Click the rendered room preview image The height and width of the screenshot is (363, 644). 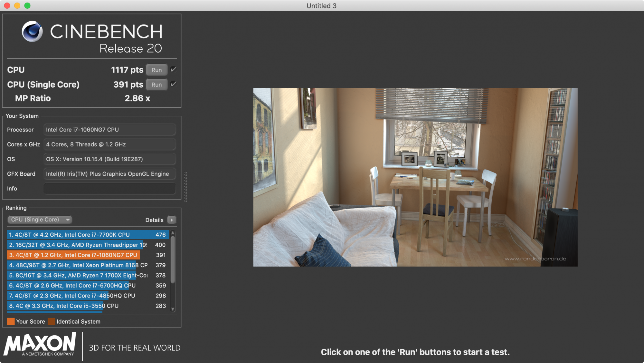(x=415, y=177)
